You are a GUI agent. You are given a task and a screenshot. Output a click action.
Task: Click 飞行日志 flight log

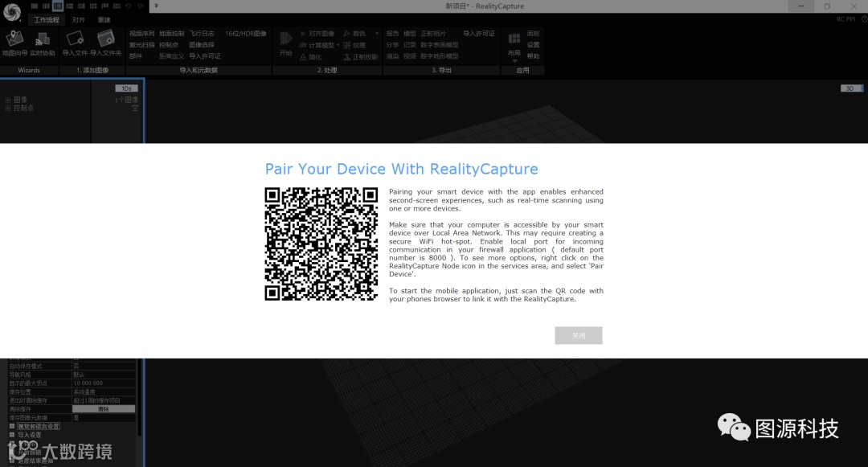202,34
